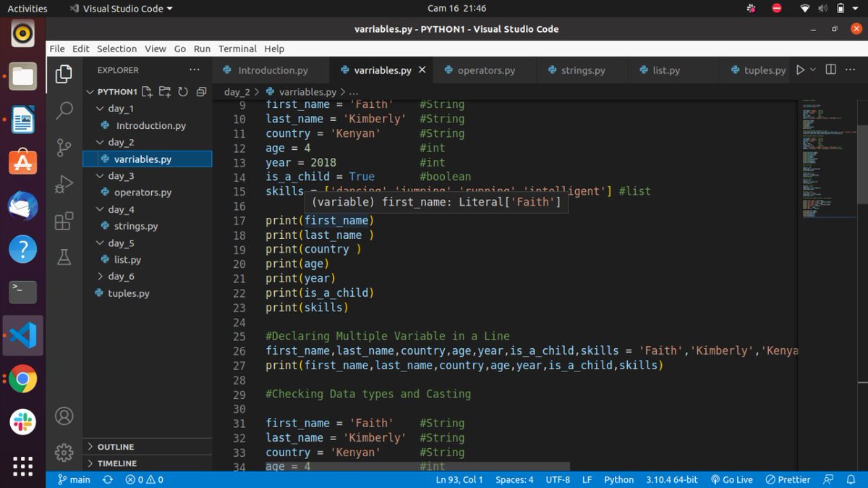The height and width of the screenshot is (488, 868).
Task: Open Terminal from the Ubuntu dock
Action: (22, 293)
